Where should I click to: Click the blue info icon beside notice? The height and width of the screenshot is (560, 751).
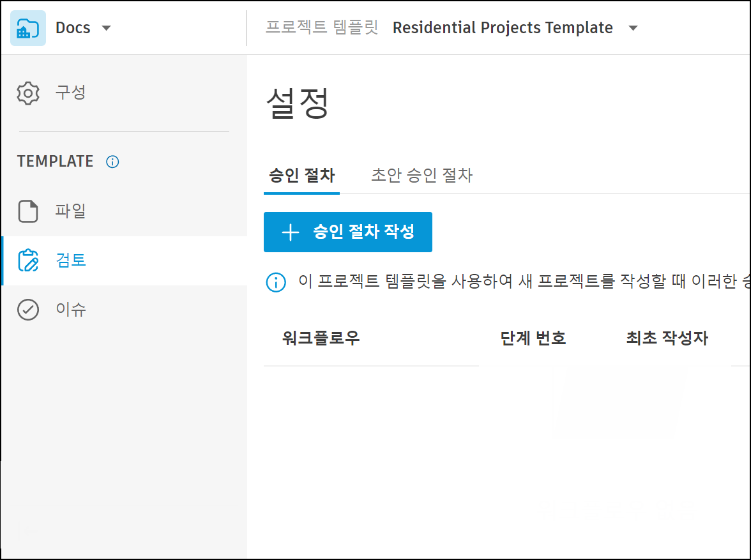pos(275,282)
